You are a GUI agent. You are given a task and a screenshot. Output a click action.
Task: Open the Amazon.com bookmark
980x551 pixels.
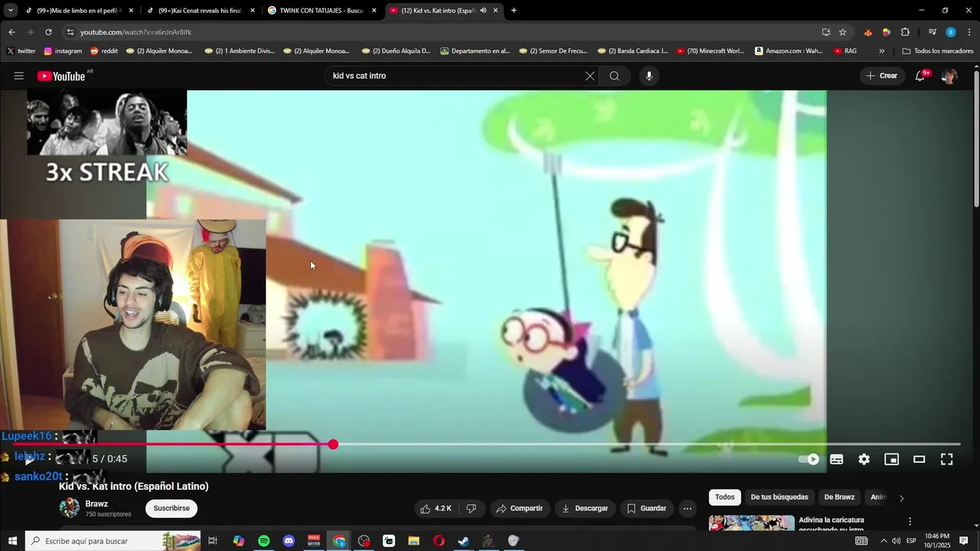click(x=789, y=51)
